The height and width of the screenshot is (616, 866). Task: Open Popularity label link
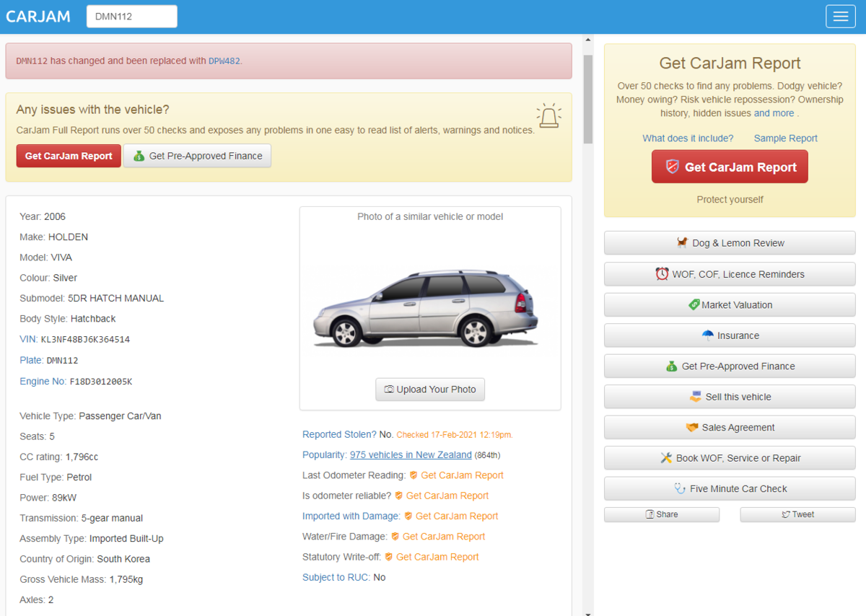click(324, 455)
